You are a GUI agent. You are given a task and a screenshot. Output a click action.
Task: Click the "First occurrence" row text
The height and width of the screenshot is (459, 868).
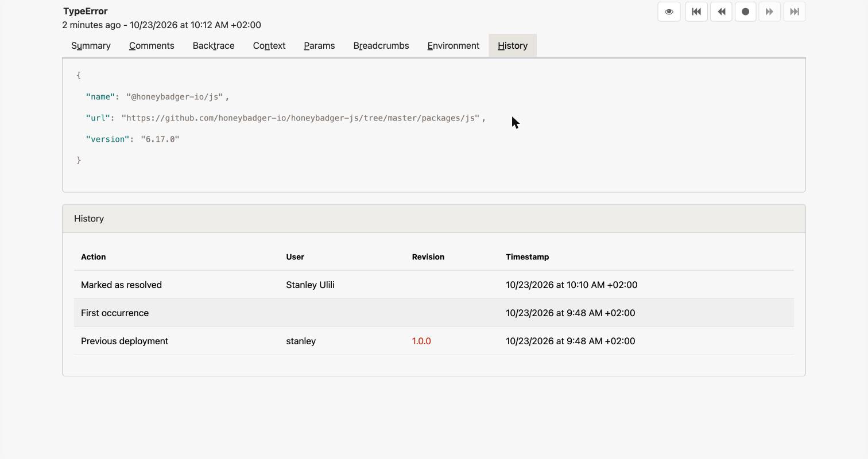click(x=115, y=313)
